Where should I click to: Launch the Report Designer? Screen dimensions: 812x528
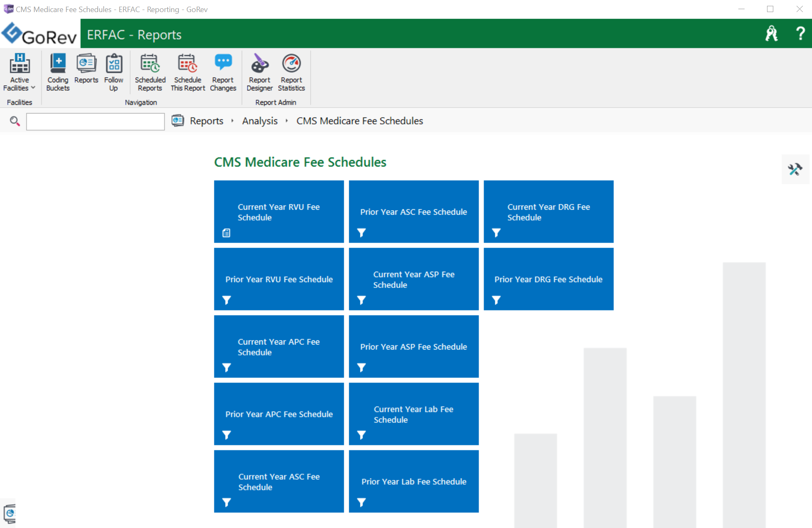pos(259,72)
